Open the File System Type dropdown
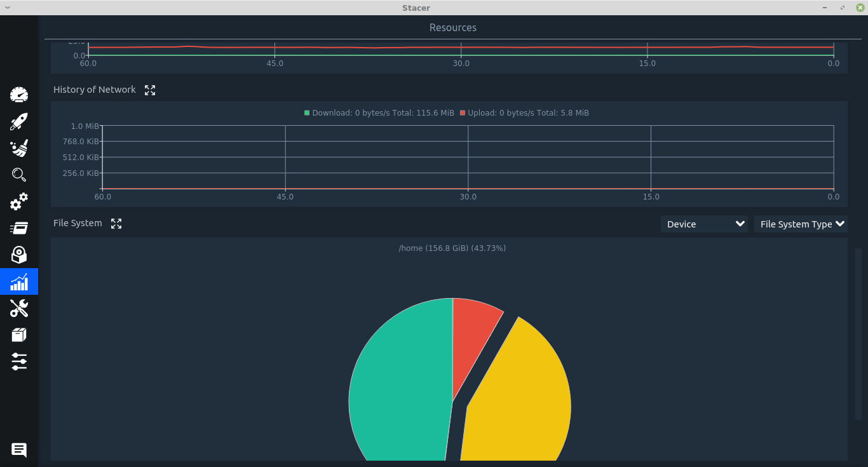 coord(801,224)
